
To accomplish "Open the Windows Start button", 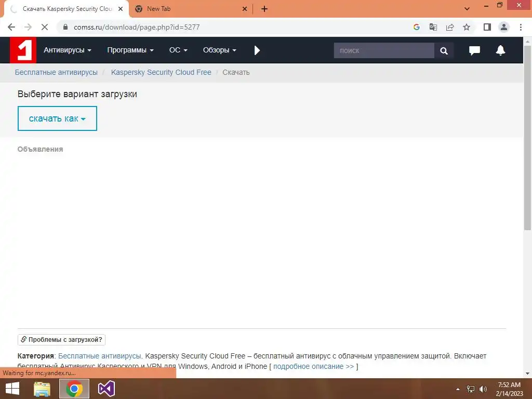I will point(12,389).
